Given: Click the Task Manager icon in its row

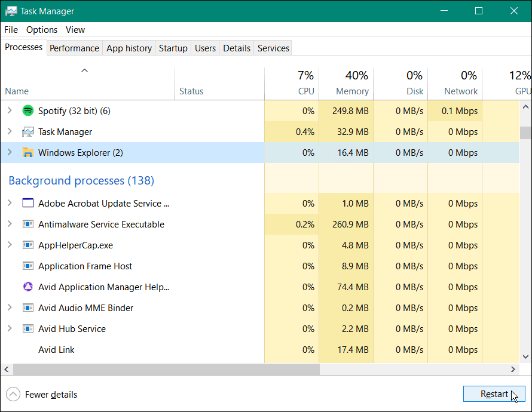Looking at the screenshot, I should [27, 131].
